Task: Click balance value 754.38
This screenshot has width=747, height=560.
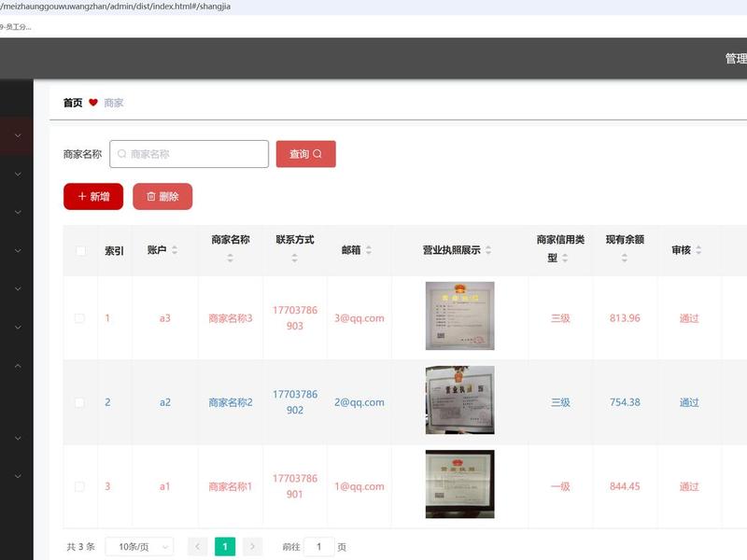Action: [625, 402]
